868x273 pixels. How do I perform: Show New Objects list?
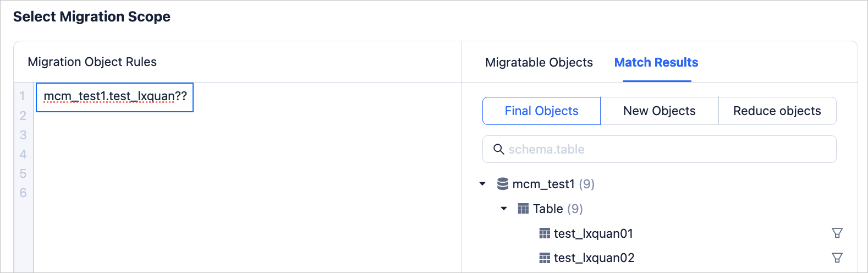(x=659, y=111)
